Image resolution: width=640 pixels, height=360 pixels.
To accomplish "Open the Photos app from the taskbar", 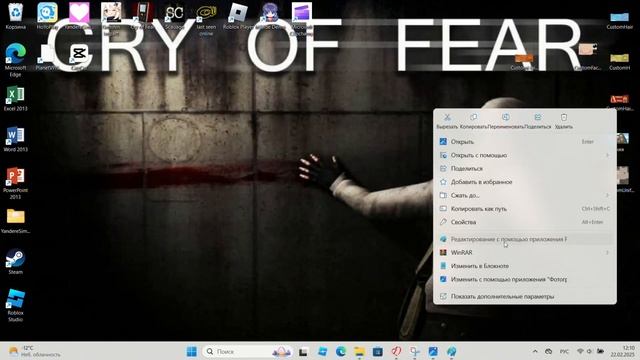I will pos(433,351).
